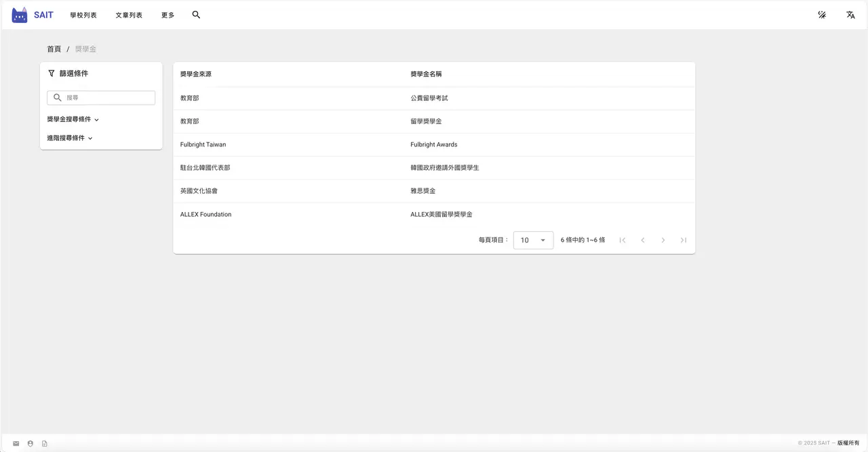Click the 獎學金 breadcrumb text
The width and height of the screenshot is (868, 452).
pos(85,49)
